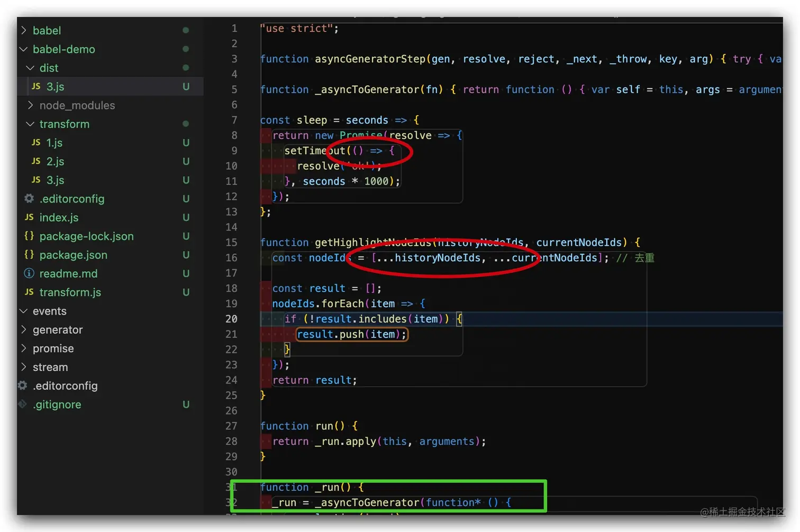
Task: Collapse the babel-demo folder
Action: 23,49
